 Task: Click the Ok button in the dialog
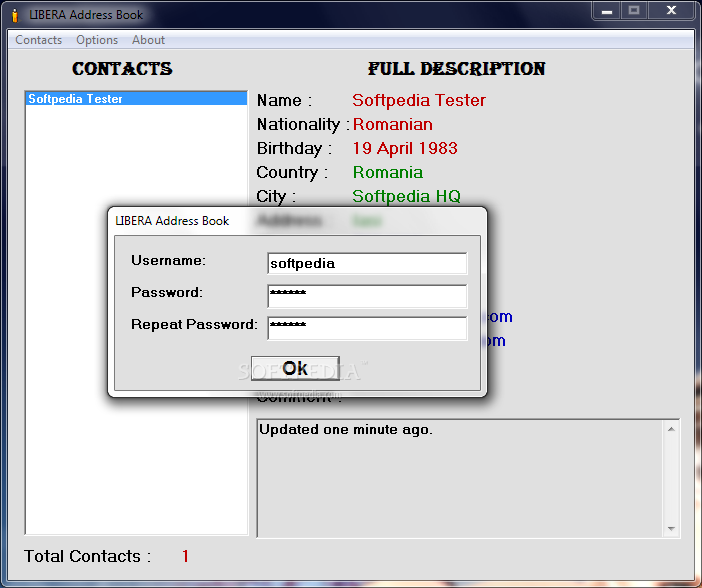tap(295, 369)
